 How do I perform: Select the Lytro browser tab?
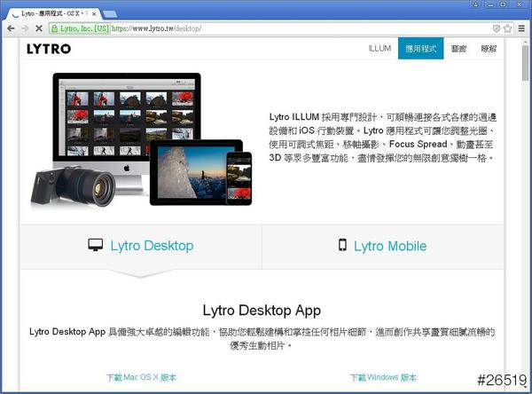click(x=54, y=14)
